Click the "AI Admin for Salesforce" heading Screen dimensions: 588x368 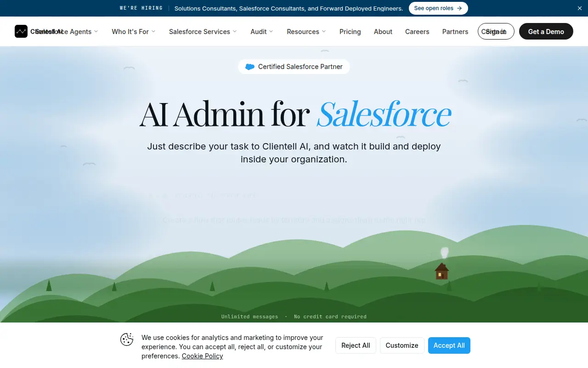(295, 114)
